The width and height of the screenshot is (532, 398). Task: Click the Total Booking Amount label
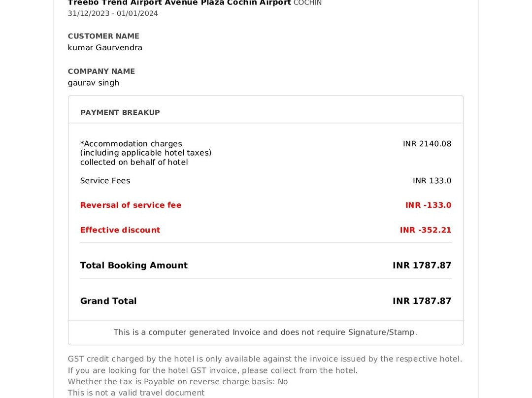pos(134,265)
